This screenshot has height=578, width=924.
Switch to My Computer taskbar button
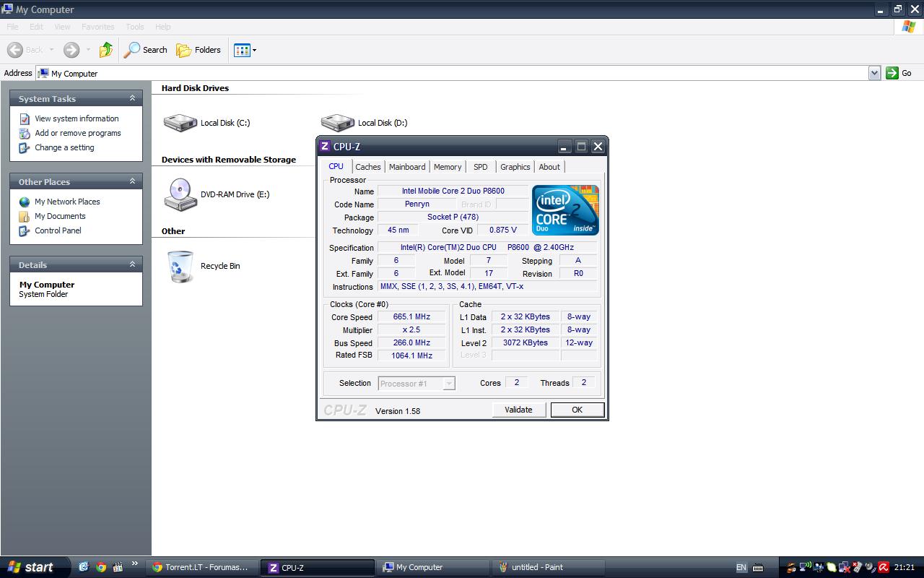[x=433, y=567]
